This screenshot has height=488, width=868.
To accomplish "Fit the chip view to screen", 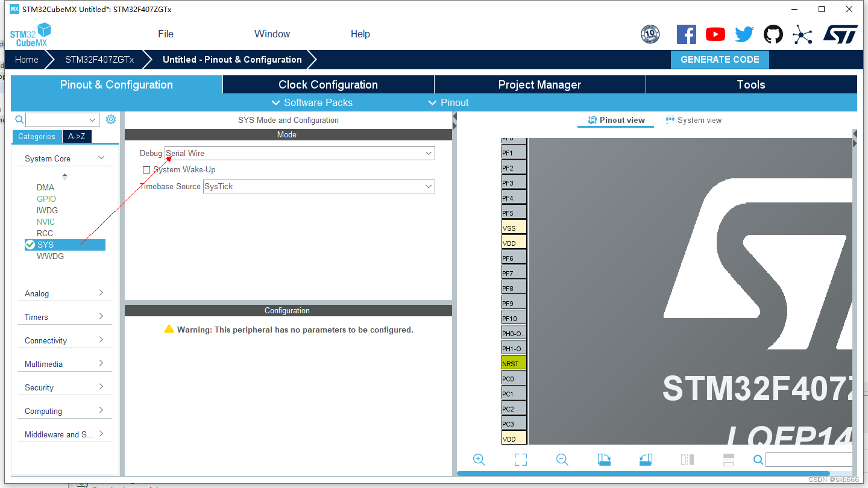I will click(520, 459).
